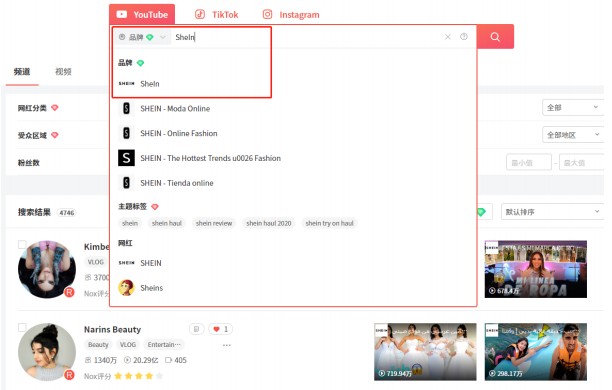
Task: Choose SHEIN - Tienda online suggestion
Action: point(177,183)
